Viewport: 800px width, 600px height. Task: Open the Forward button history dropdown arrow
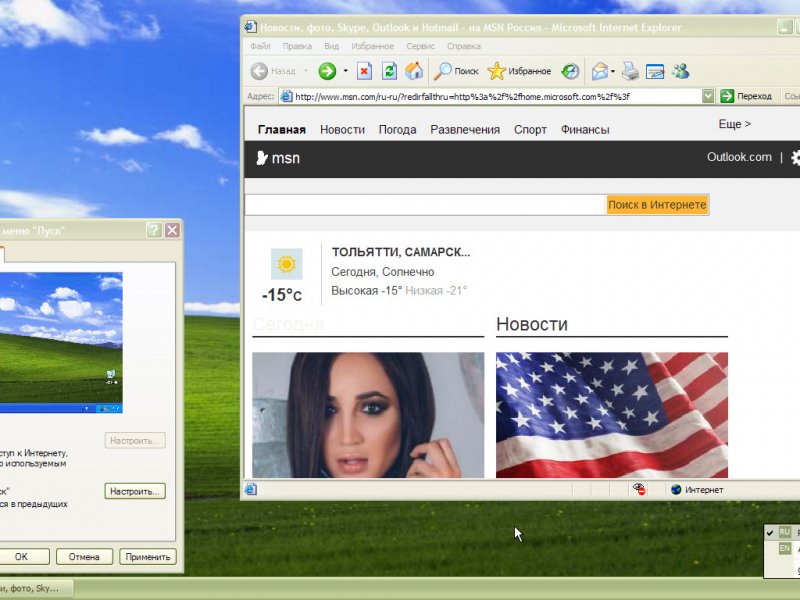345,71
